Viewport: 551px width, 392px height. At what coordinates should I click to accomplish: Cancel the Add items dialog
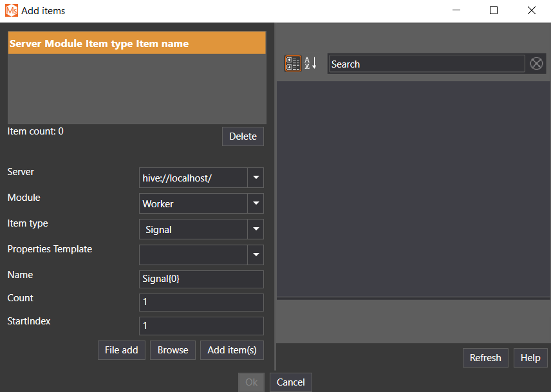[290, 382]
